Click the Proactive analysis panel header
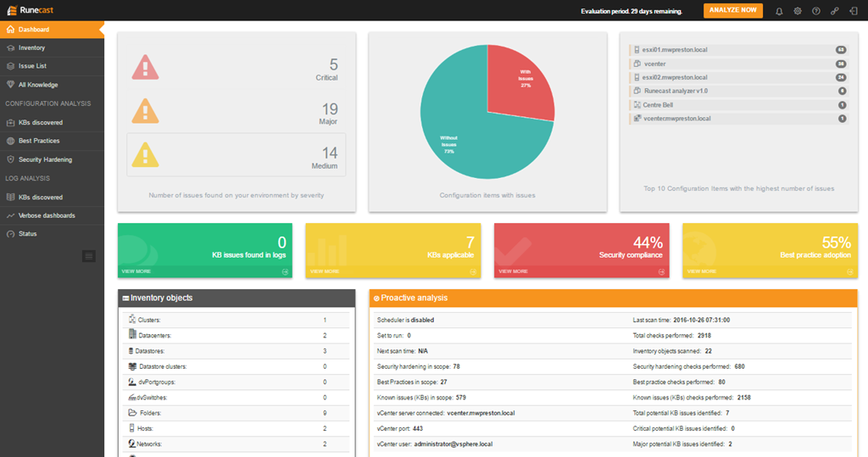This screenshot has height=457, width=868. pyautogui.click(x=614, y=298)
